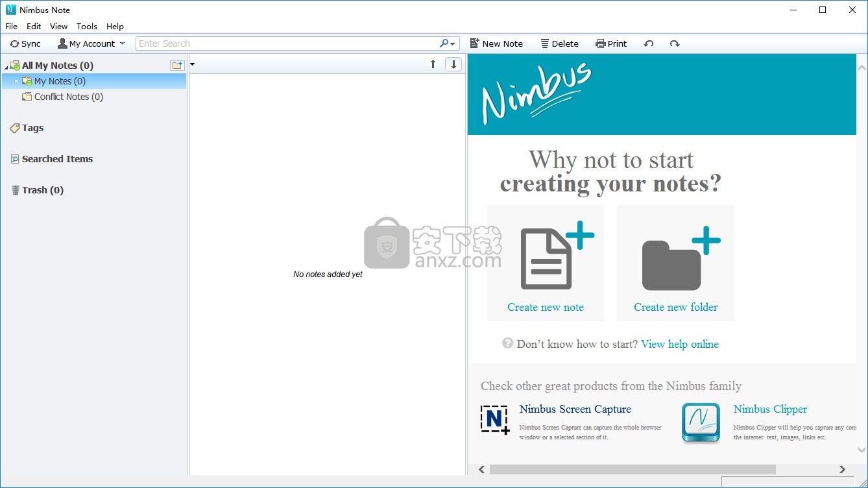Sort notes ascending with up arrow
This screenshot has height=488, width=868.
(x=433, y=64)
